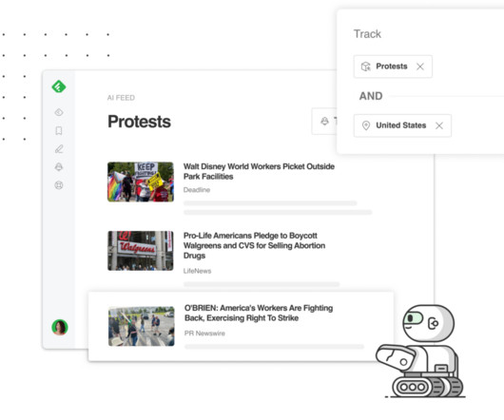Open the Today diamond icon in sidebar
The width and height of the screenshot is (504, 420).
tap(59, 112)
